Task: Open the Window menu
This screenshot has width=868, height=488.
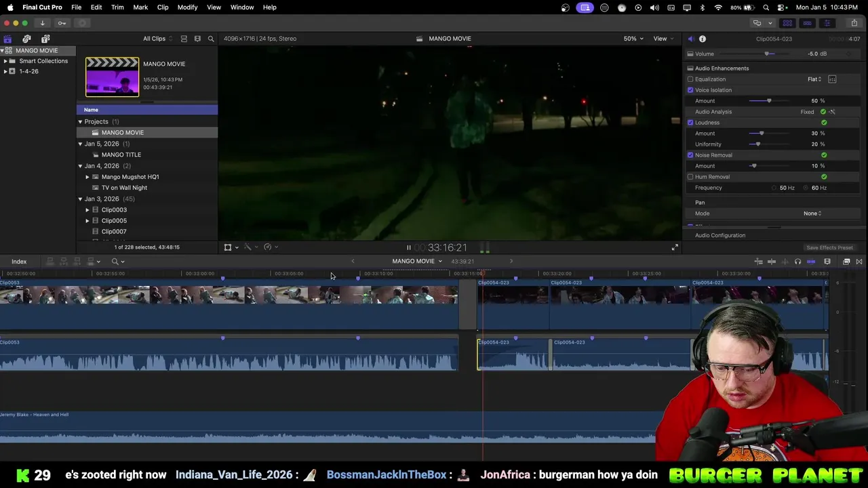Action: point(242,7)
